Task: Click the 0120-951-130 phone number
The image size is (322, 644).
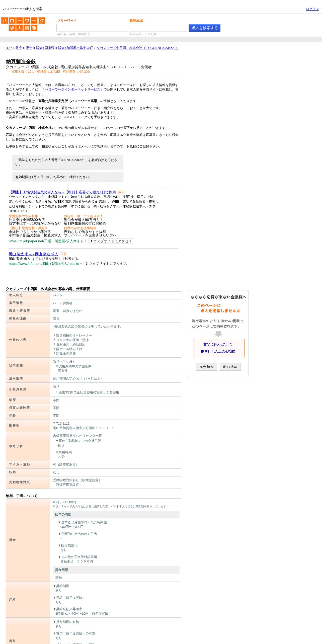Action: (x=19, y=211)
